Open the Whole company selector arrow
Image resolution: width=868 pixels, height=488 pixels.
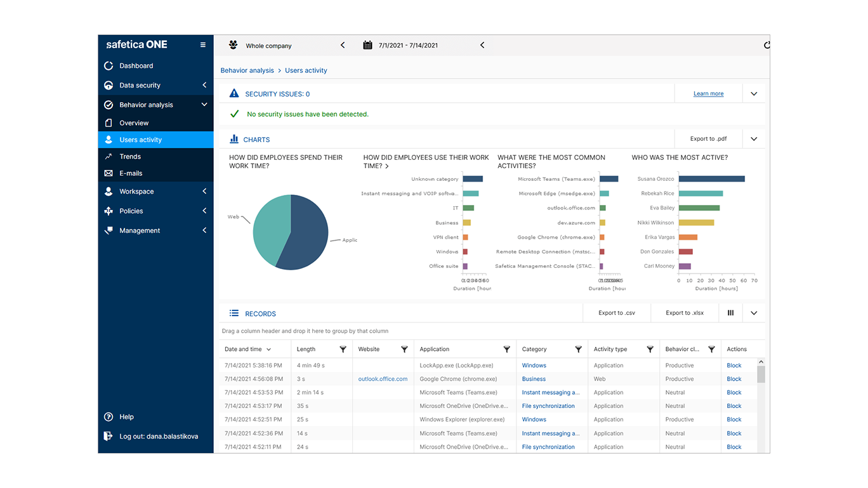[343, 45]
